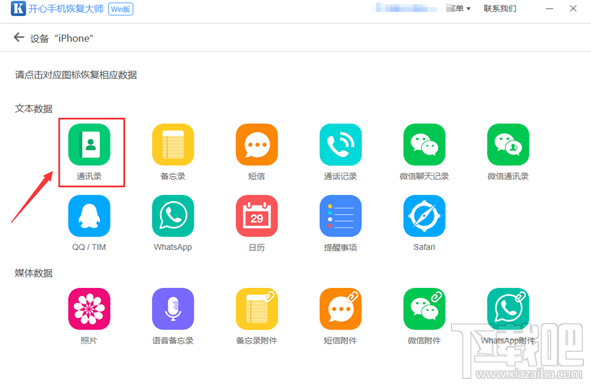Open the 短信附件 message attachments icon

tap(340, 309)
